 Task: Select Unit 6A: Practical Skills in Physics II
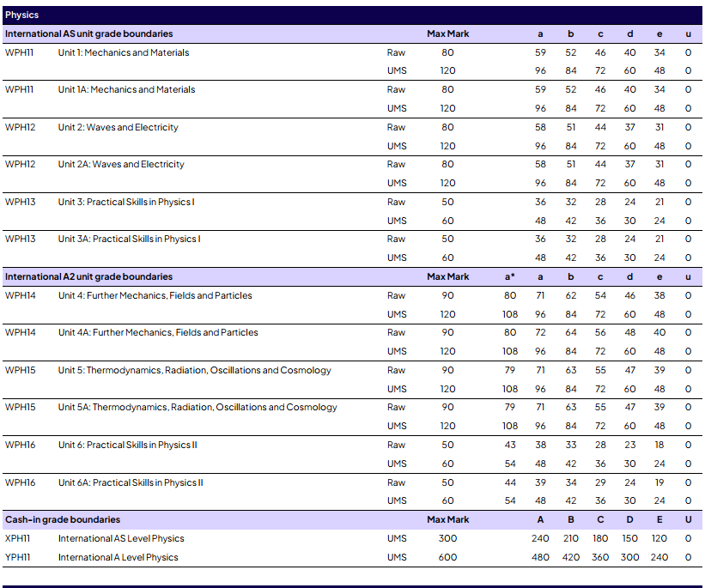[x=131, y=482]
